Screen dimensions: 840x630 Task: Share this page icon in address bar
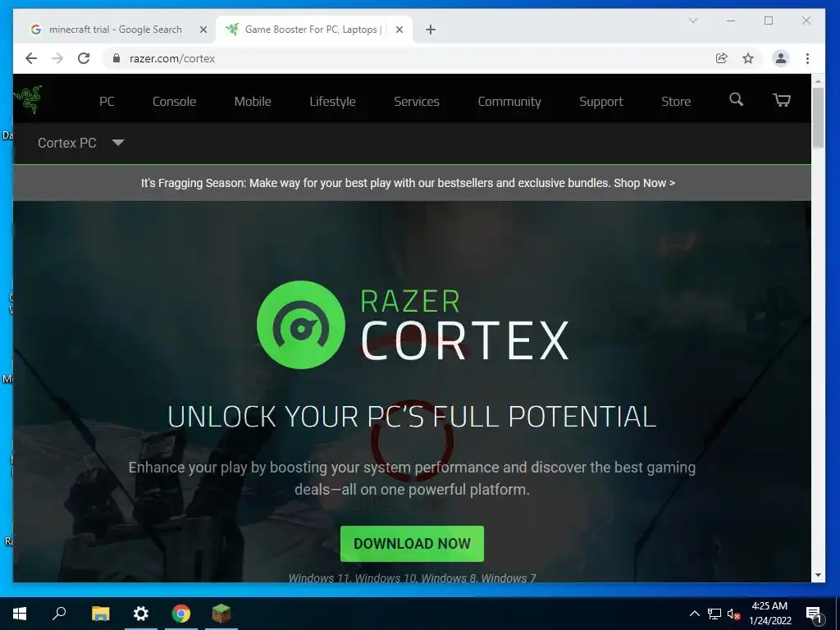722,58
